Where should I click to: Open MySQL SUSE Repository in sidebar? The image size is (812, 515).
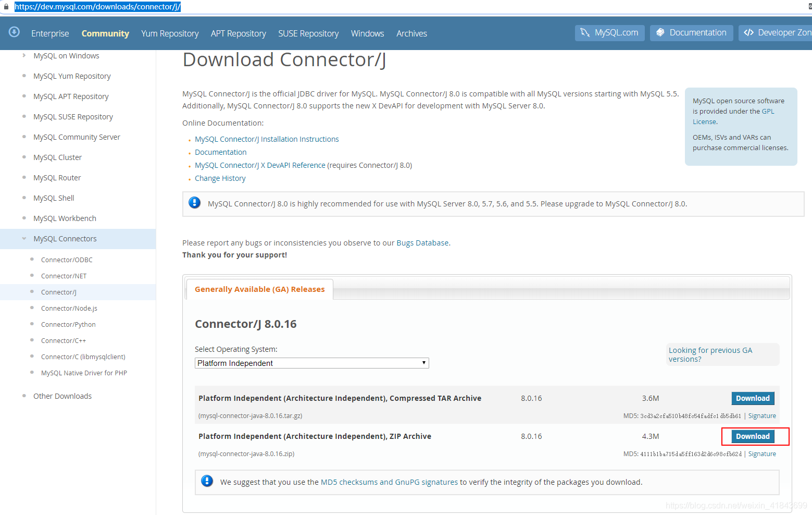pyautogui.click(x=73, y=117)
